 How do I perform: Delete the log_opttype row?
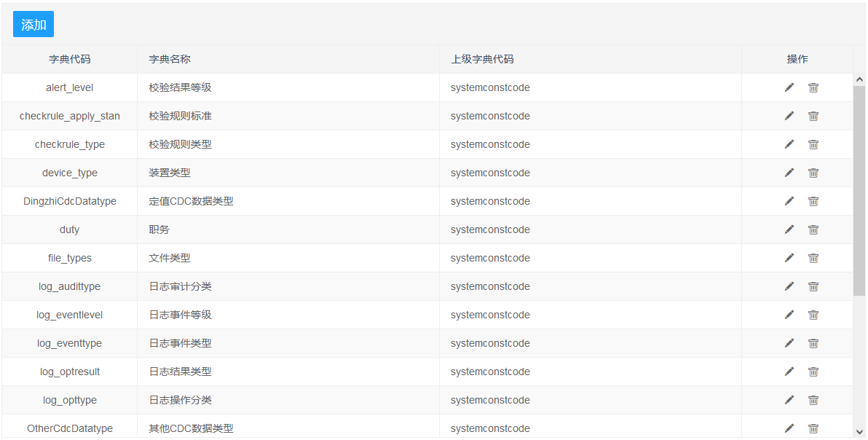point(813,400)
